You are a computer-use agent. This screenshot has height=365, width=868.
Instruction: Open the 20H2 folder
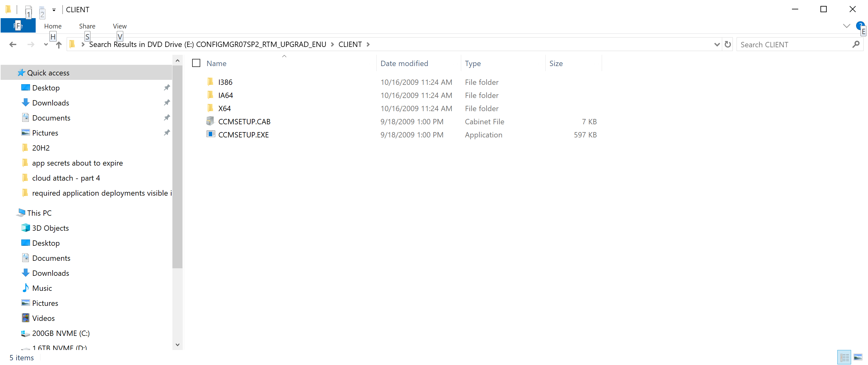click(x=41, y=148)
